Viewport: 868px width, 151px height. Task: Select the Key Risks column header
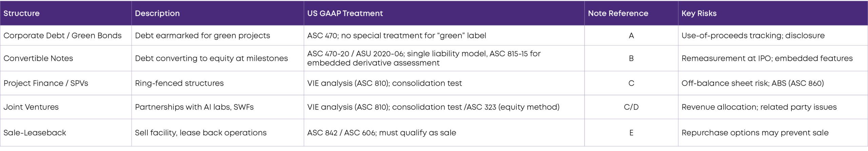pyautogui.click(x=699, y=13)
